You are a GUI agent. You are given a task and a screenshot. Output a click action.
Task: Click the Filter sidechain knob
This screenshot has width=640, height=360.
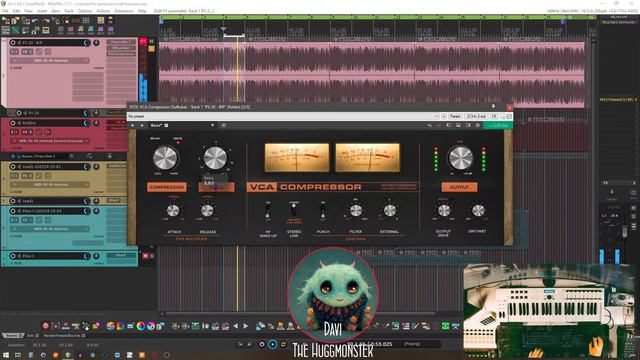pos(356,211)
